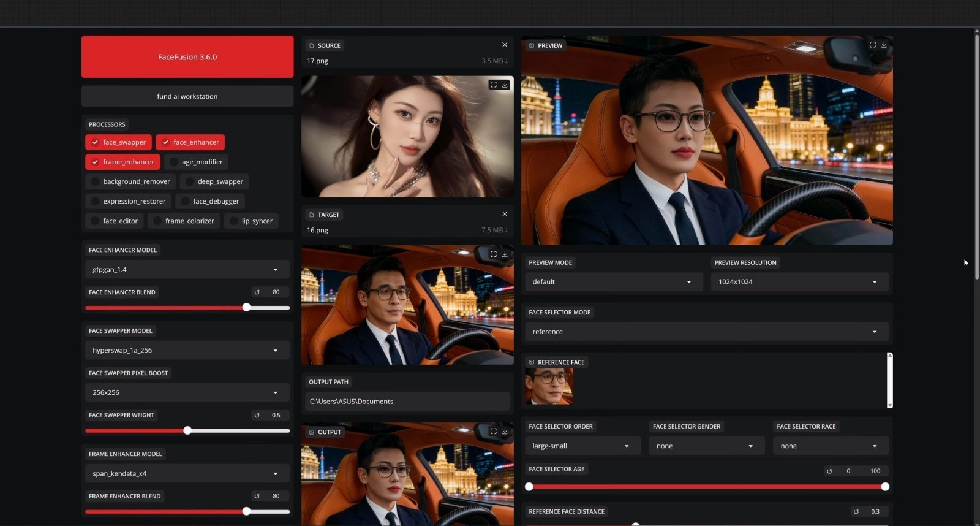This screenshot has width=980, height=526.
Task: Remove the target file 16.png
Action: 505,214
